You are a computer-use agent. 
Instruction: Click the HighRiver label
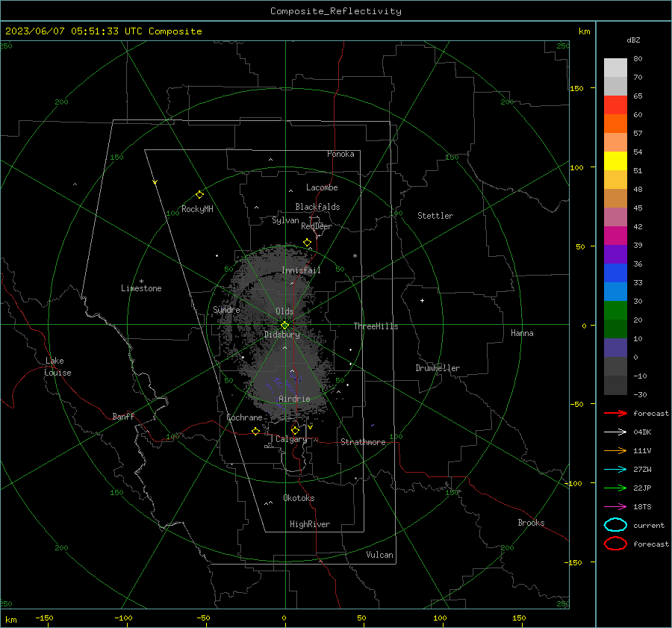[310, 524]
